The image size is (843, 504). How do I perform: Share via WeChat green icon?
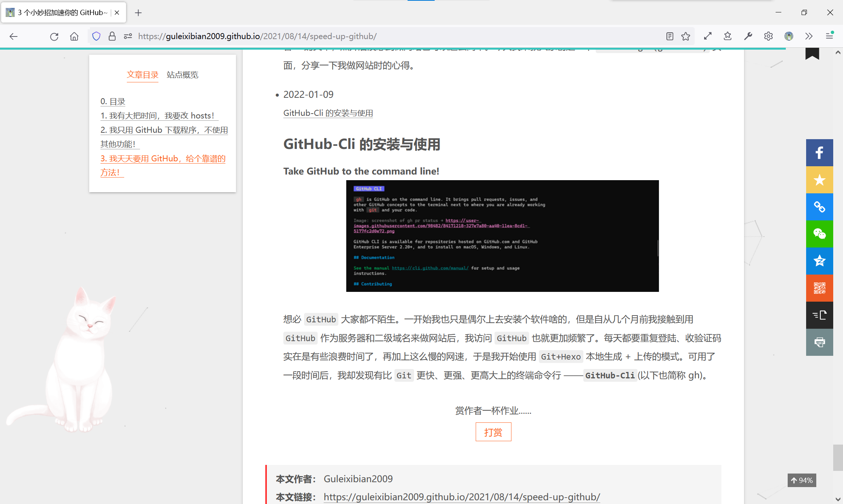coord(819,234)
